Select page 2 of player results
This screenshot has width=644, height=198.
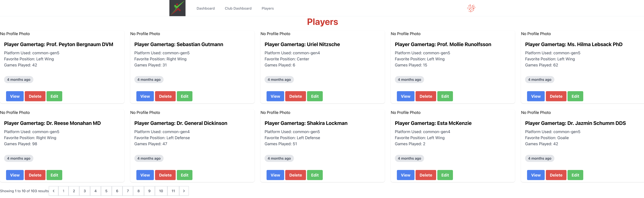coord(74,191)
